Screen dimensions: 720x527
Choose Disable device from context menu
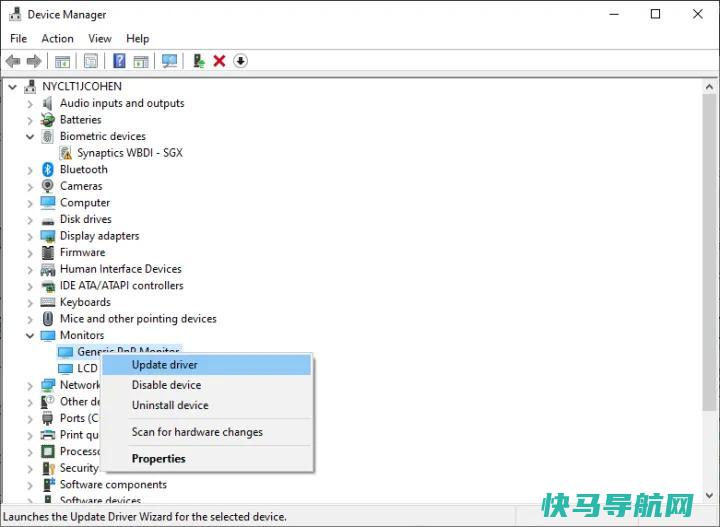[207, 385]
